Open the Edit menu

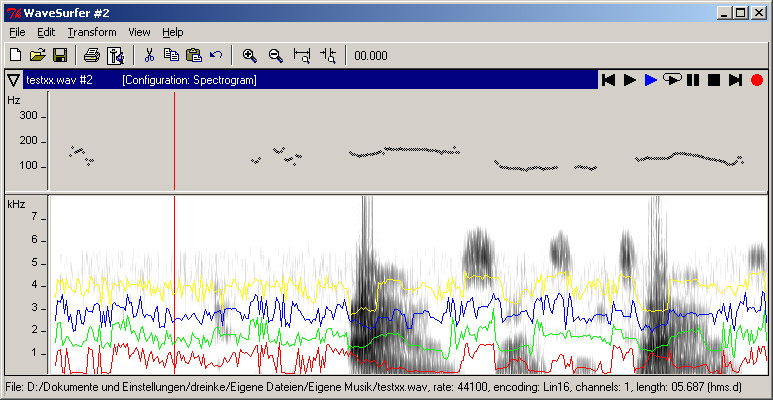pyautogui.click(x=46, y=33)
